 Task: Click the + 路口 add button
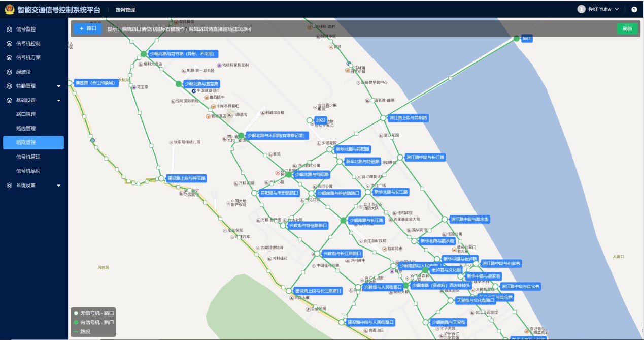click(x=88, y=28)
